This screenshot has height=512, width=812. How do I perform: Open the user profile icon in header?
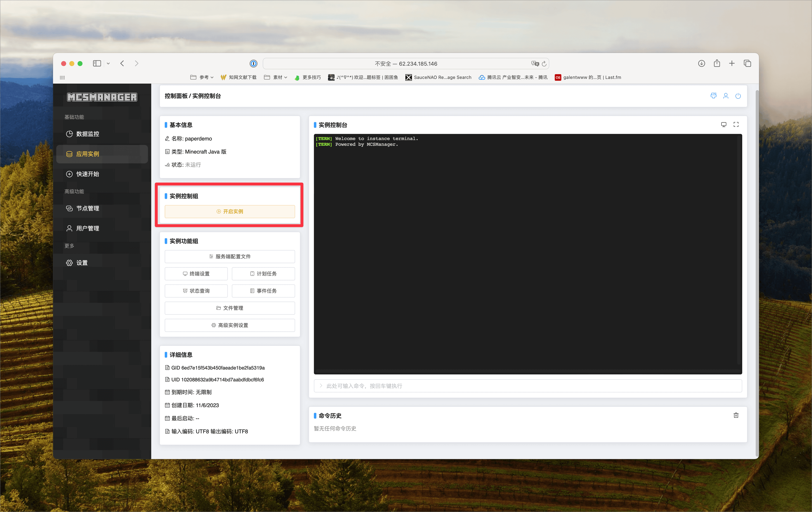click(726, 96)
